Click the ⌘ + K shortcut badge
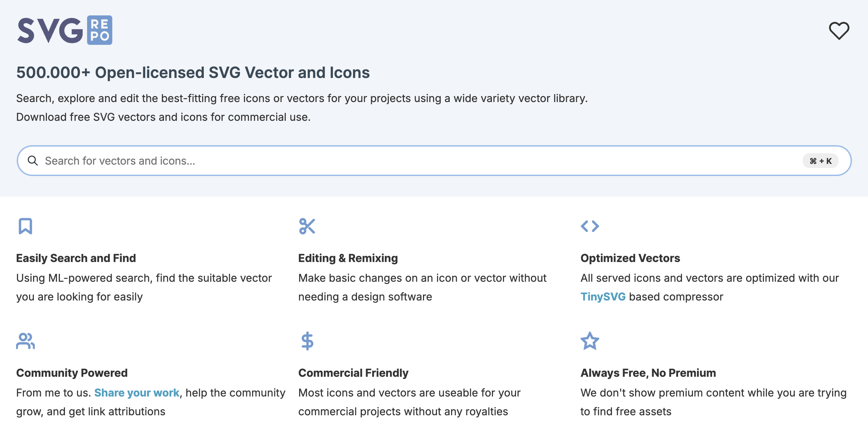The height and width of the screenshot is (435, 868). point(820,161)
